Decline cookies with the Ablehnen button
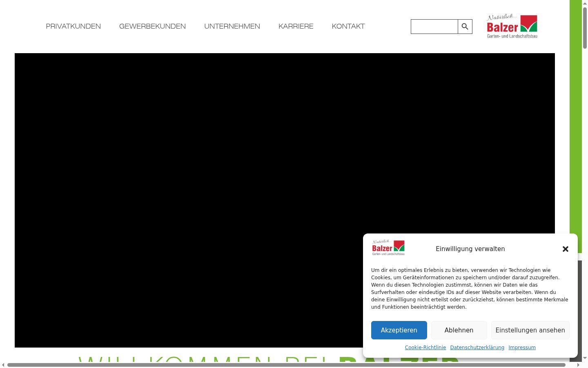This screenshot has width=588, height=368. pos(459,330)
